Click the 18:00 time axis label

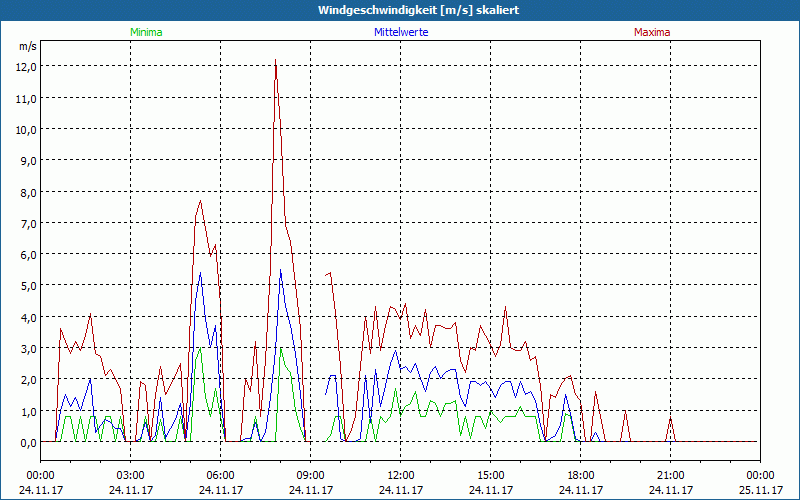(581, 476)
